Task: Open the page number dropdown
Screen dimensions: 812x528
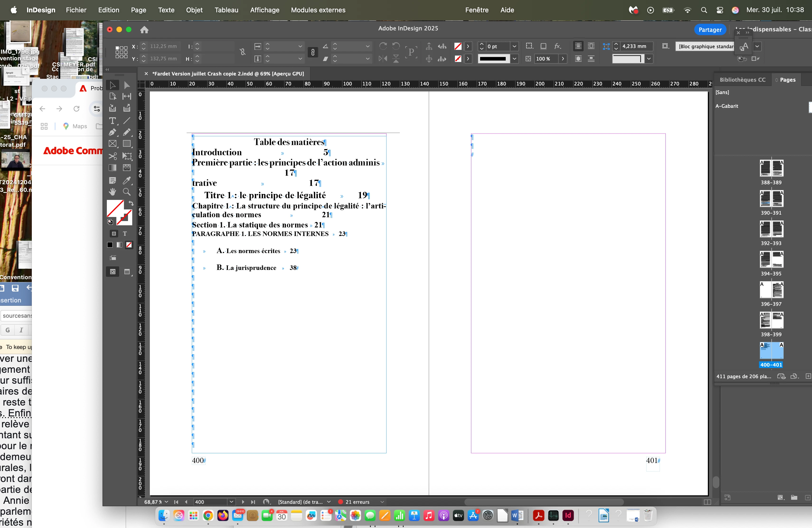Action: 231,502
